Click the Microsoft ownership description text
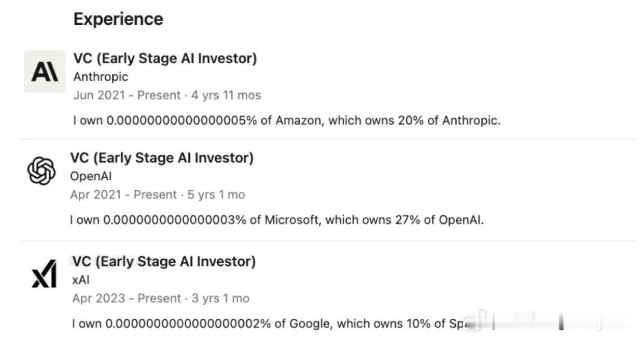644x338 pixels. tap(277, 220)
